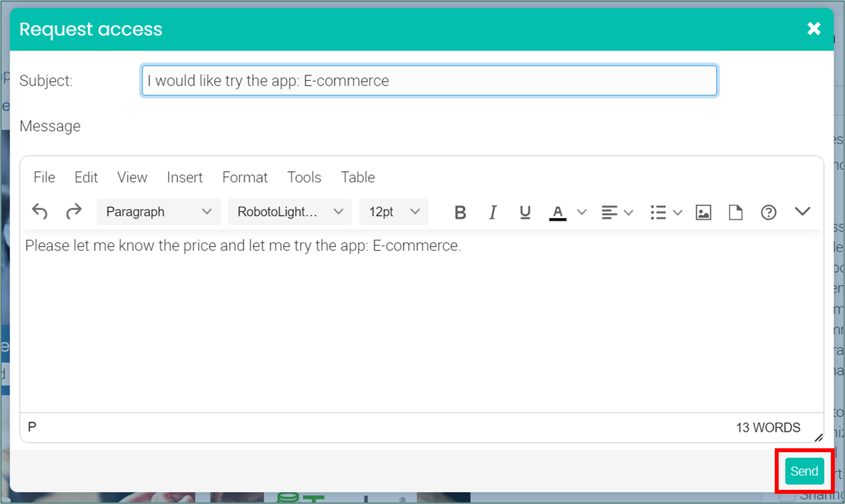Toggle italic formatting
This screenshot has height=504, width=845.
pyautogui.click(x=493, y=212)
